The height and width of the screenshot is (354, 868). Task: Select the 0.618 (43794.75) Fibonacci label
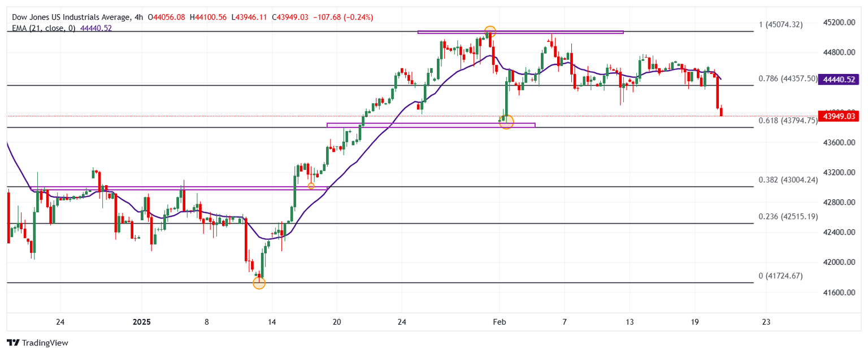coord(788,120)
